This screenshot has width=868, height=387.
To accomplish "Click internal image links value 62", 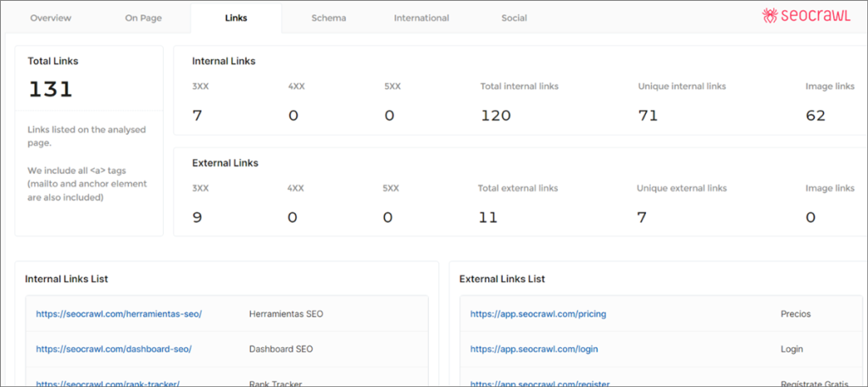I will pyautogui.click(x=815, y=115).
